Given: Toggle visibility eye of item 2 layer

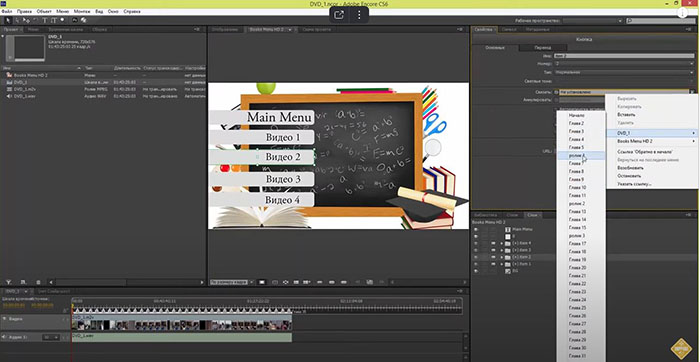Looking at the screenshot, I should click(x=476, y=257).
